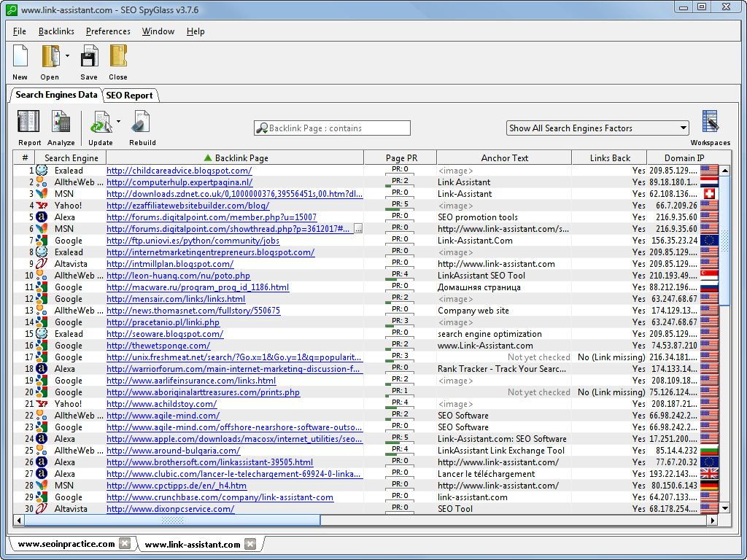Open the Window menu
Viewport: 747px width, 560px height.
pyautogui.click(x=158, y=31)
